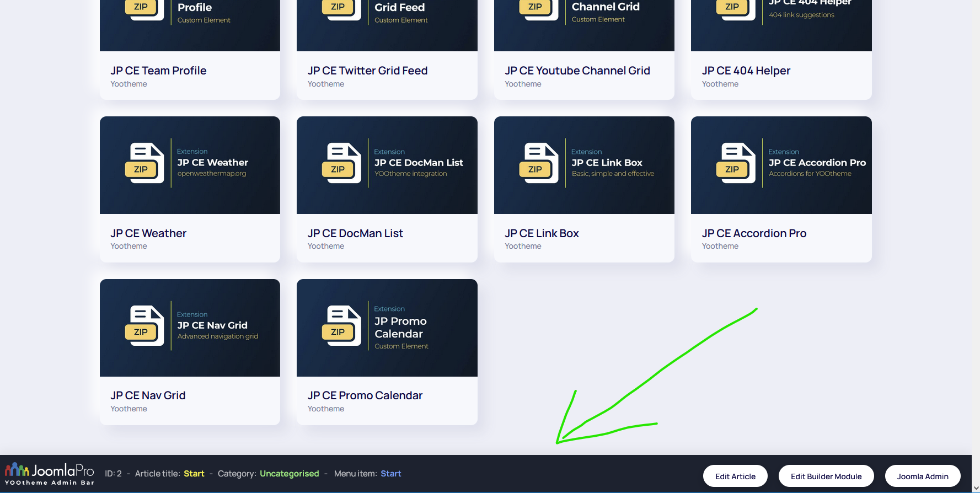Select Yootheme label under JP CE Link Box
Image resolution: width=980 pixels, height=493 pixels.
click(x=523, y=246)
